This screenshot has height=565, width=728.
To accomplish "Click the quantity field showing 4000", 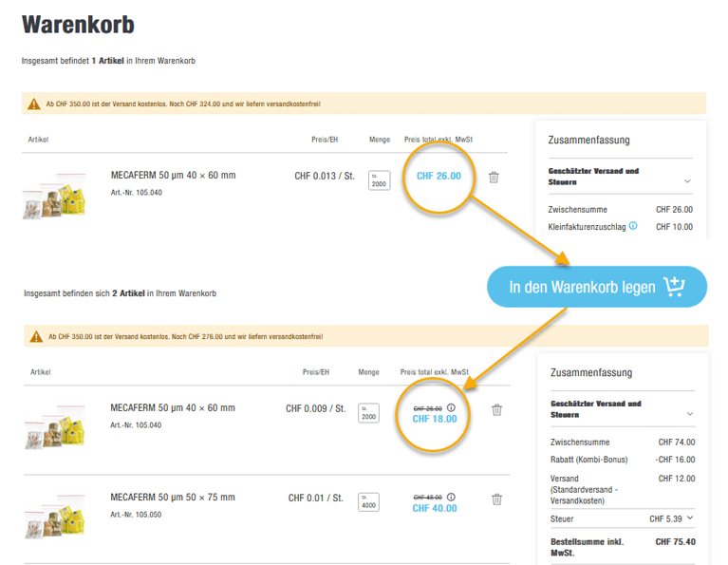I will [367, 503].
